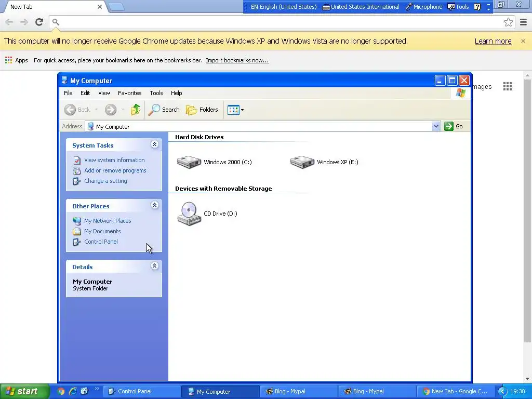Open the Help menu
This screenshot has width=532, height=399.
(x=177, y=93)
